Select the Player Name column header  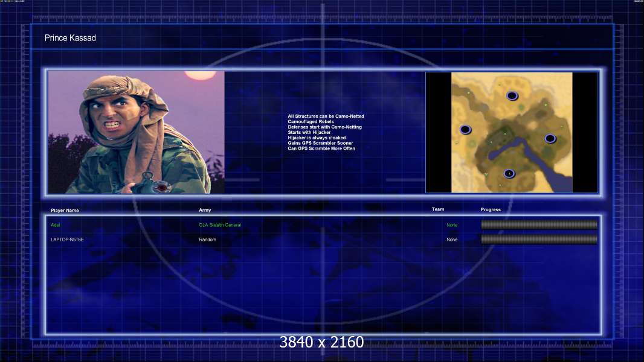coord(65,211)
